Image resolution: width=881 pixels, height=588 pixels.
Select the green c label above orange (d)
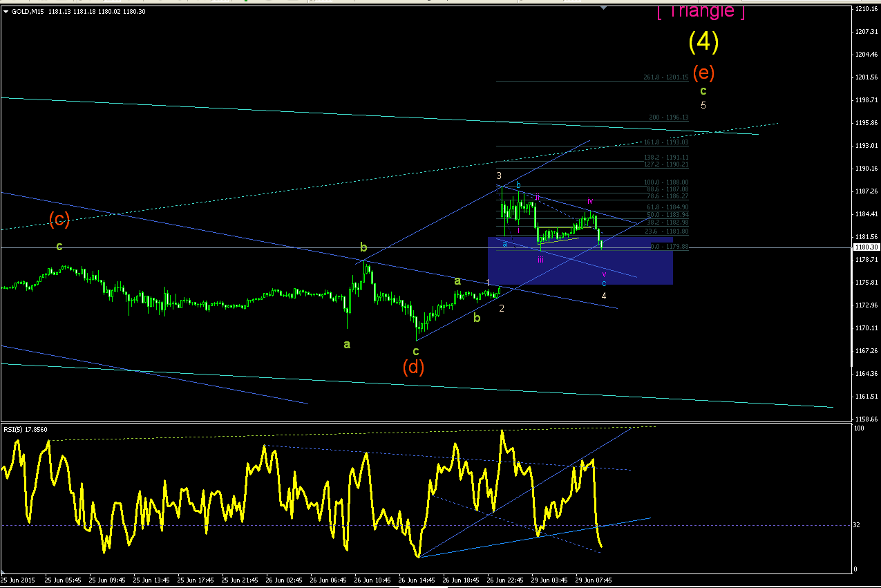416,350
